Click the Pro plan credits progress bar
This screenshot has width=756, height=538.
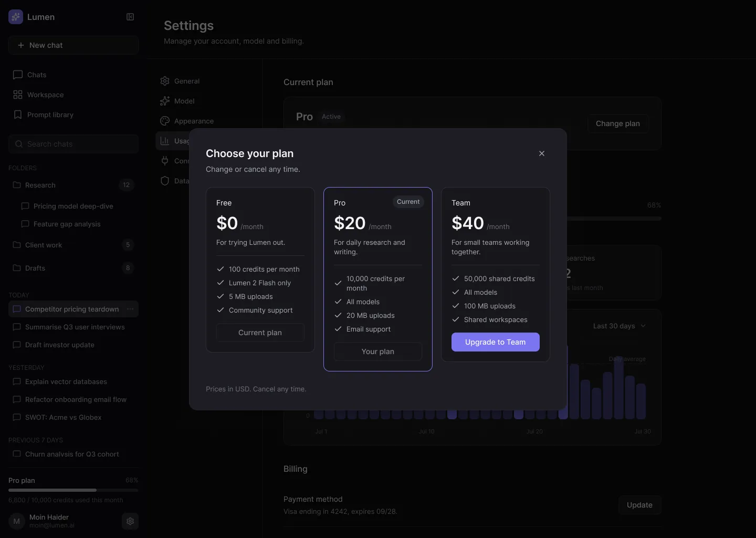pyautogui.click(x=73, y=490)
